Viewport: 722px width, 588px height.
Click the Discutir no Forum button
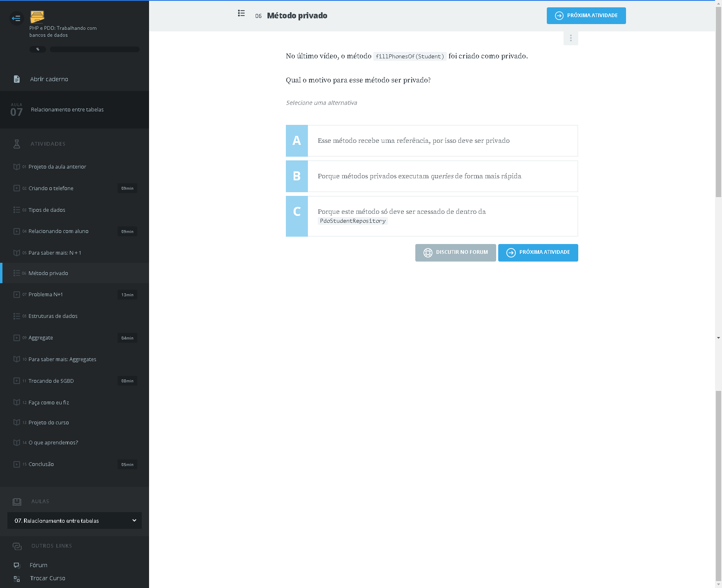455,253
